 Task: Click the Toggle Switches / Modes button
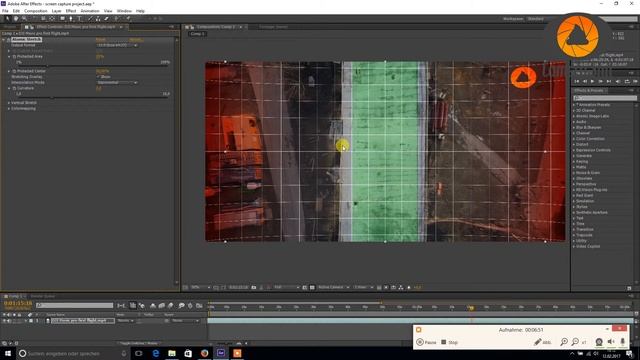click(x=138, y=343)
